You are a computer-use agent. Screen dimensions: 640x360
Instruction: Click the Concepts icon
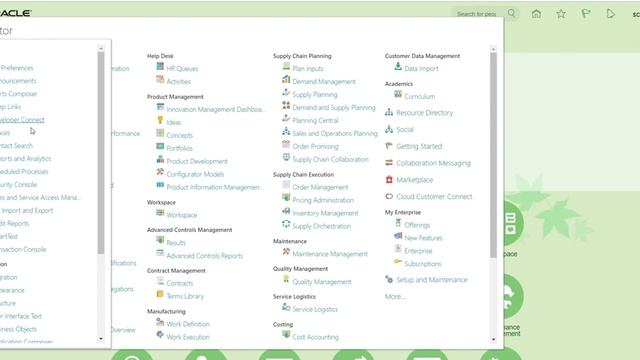(160, 133)
